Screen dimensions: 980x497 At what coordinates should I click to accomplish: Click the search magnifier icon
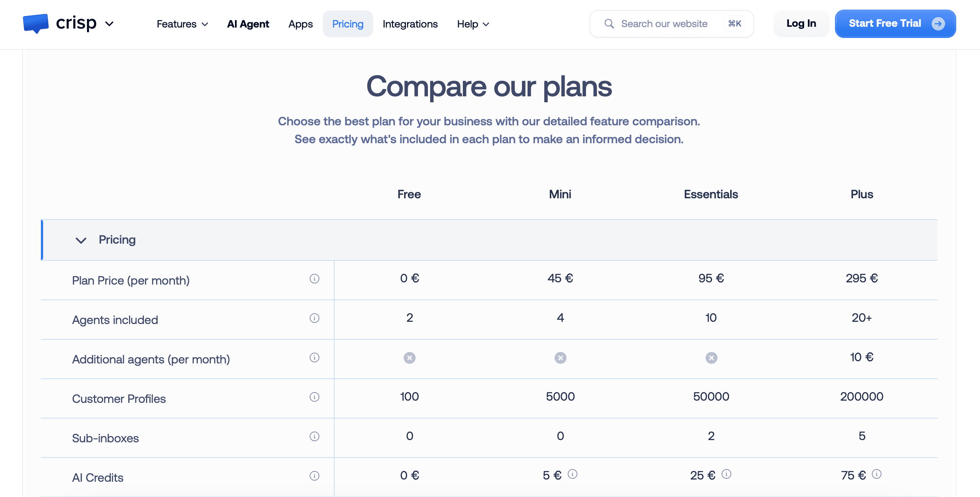click(609, 23)
